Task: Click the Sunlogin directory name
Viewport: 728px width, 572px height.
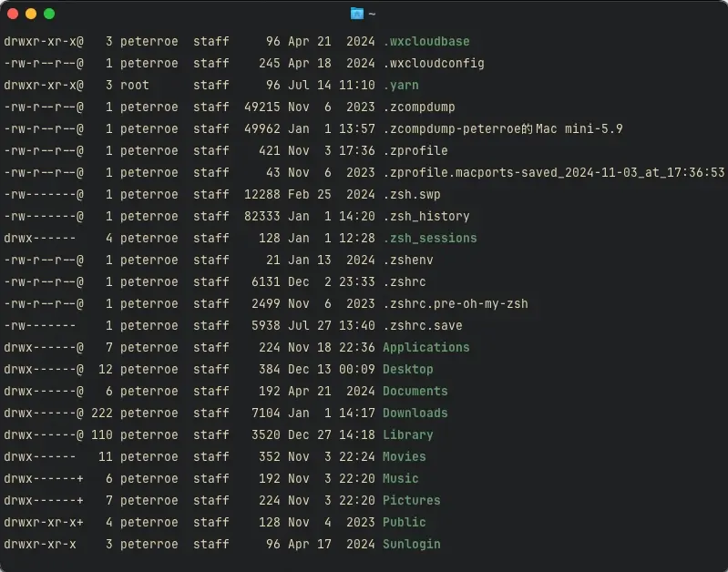Action: point(411,544)
